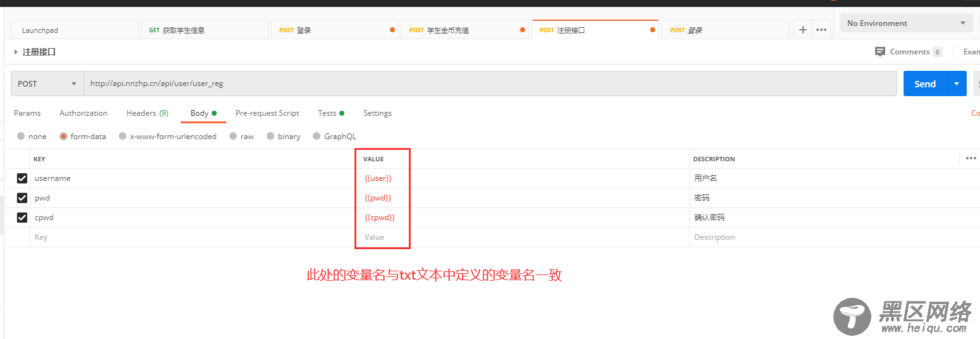Screen dimensions: 980x339
Task: Open the tab options ellipsis menu
Action: pos(821,30)
